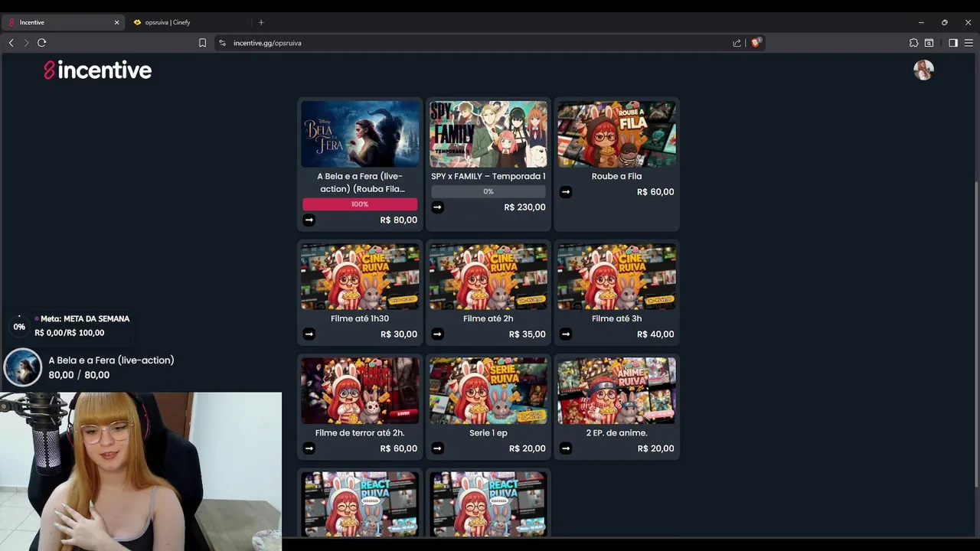Click the page vertical scrollbar

975,333
